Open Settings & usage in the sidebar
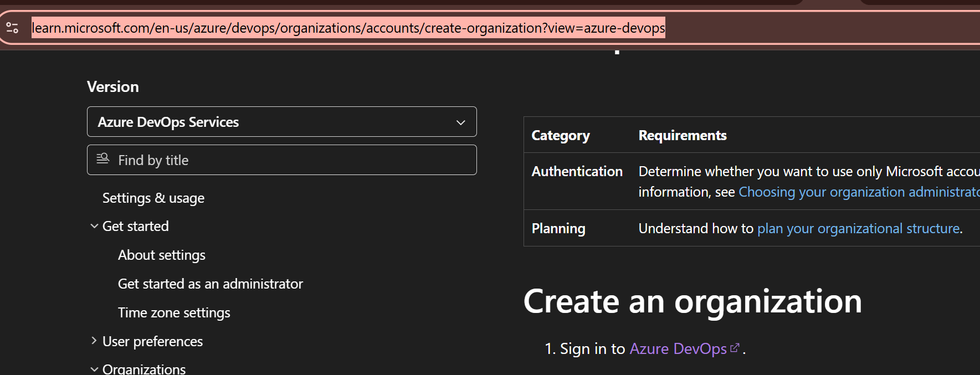The image size is (980, 375). (x=153, y=198)
